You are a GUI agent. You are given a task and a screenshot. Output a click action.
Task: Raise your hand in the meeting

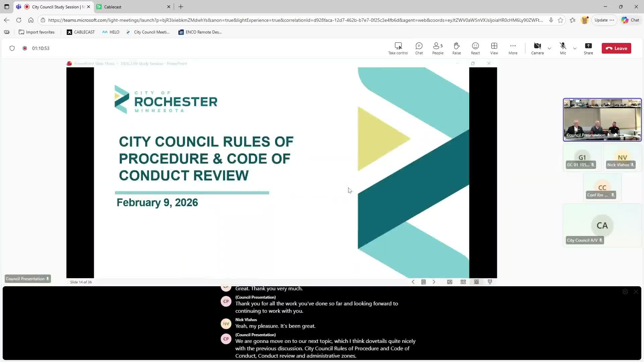(457, 48)
